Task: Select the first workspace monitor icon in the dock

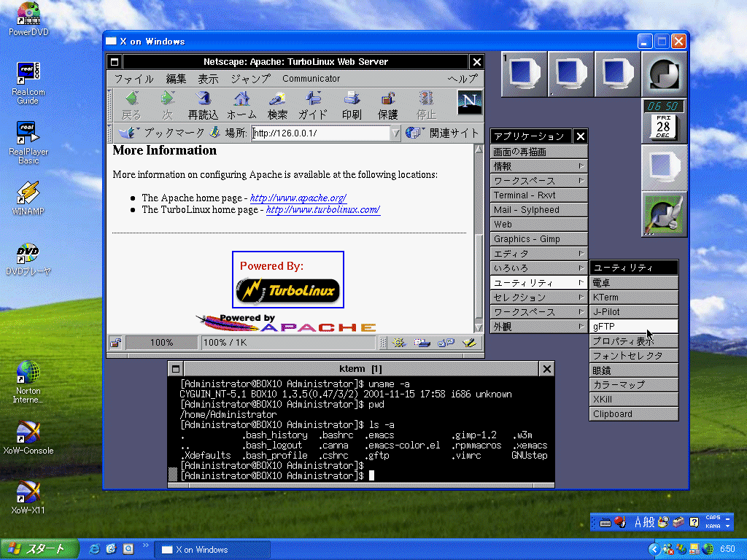Action: point(524,74)
